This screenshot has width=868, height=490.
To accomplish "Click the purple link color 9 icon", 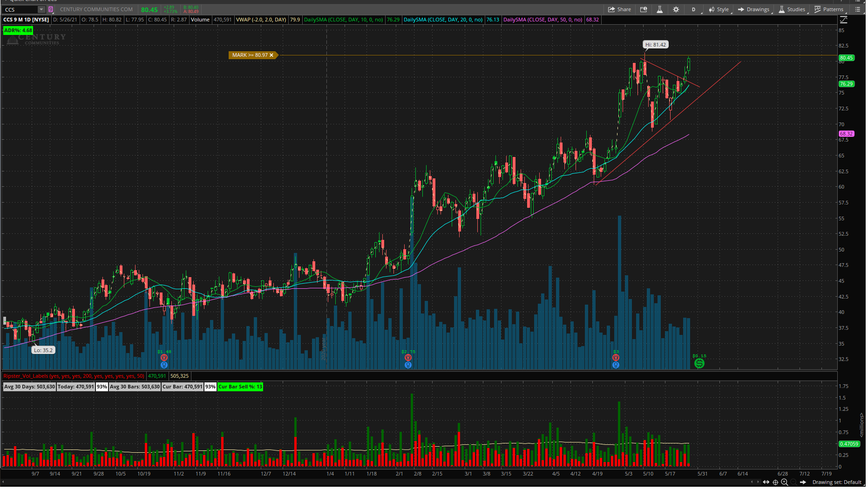I will point(51,10).
